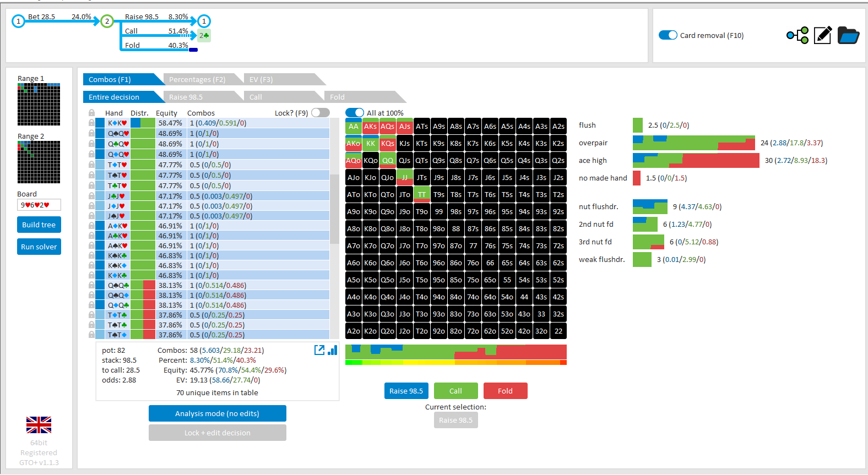
Task: Open the Range 2 thumbnail grid
Action: 39,162
